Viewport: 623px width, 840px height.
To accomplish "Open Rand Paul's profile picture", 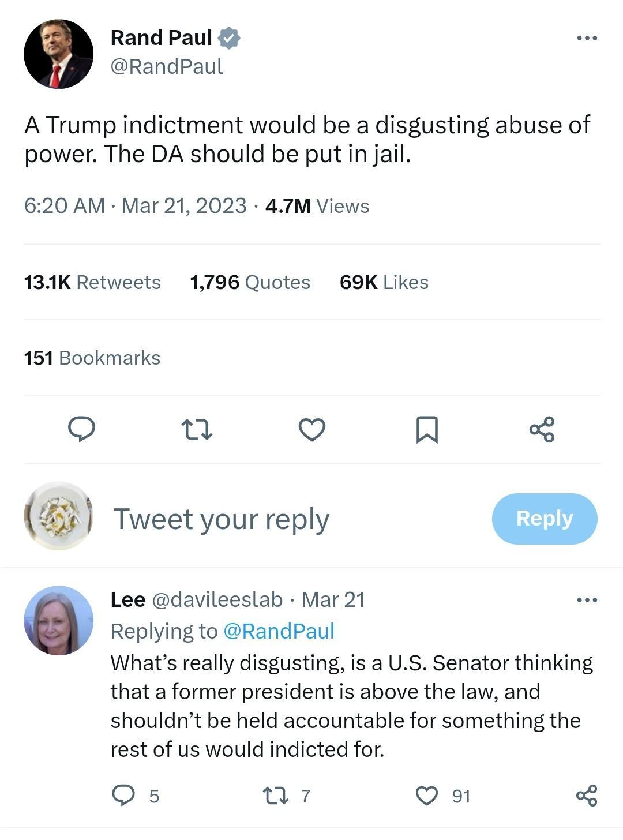I will point(58,54).
